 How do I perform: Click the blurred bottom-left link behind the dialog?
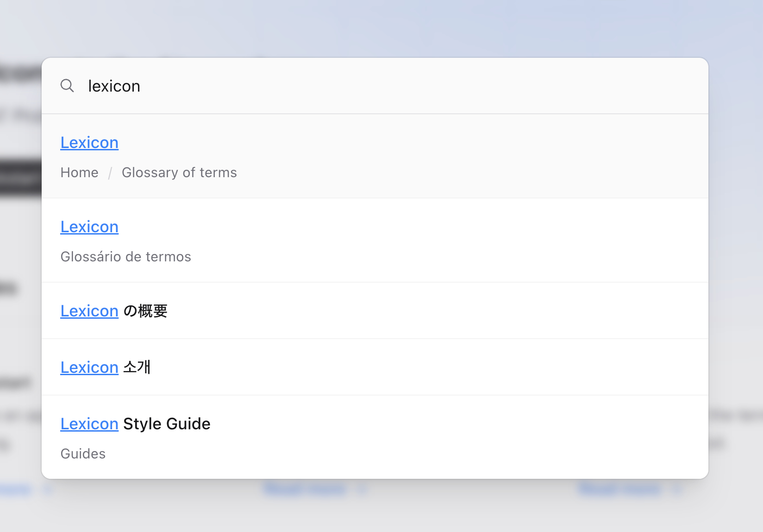(16, 489)
